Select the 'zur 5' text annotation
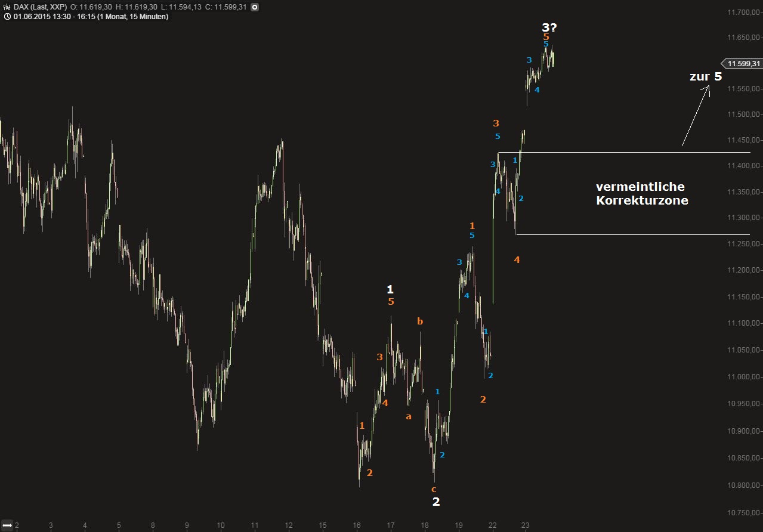 705,76
